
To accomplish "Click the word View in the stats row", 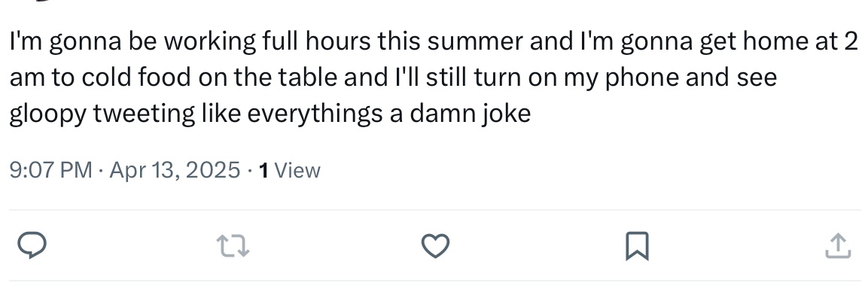I will click(297, 170).
